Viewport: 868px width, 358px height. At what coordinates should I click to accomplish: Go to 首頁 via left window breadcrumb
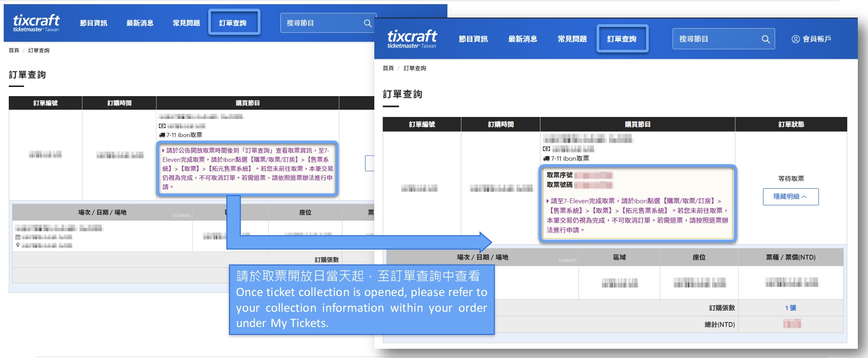pyautogui.click(x=14, y=50)
